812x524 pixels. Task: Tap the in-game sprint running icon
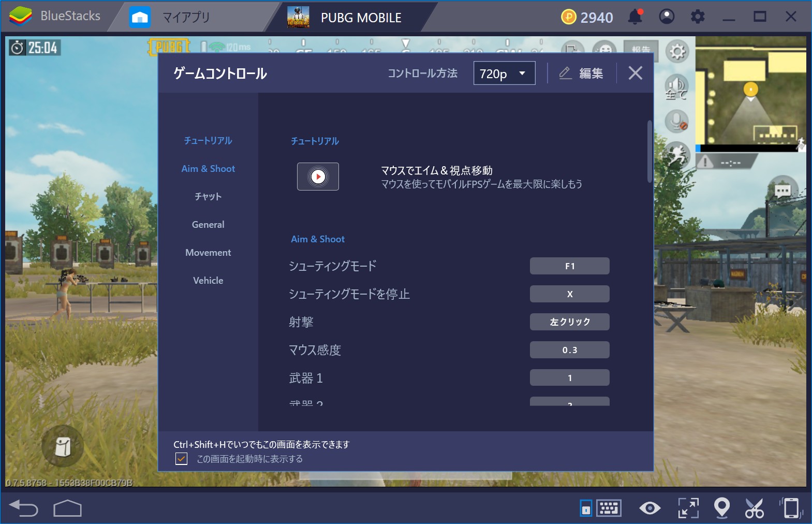pos(676,155)
